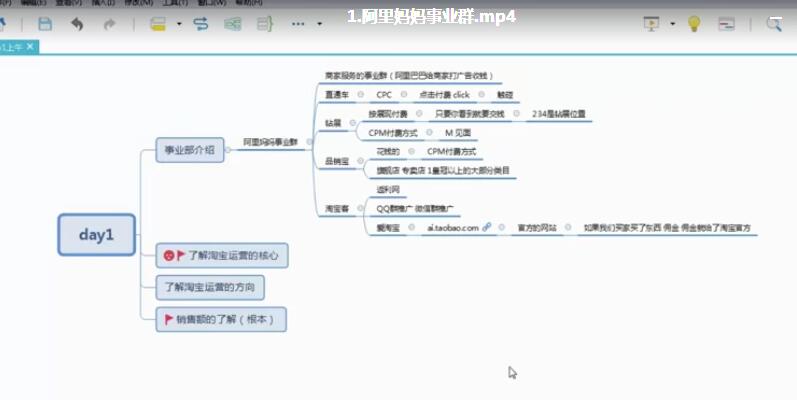Collapse the 事业部介绍 branch toggle

coord(229,149)
